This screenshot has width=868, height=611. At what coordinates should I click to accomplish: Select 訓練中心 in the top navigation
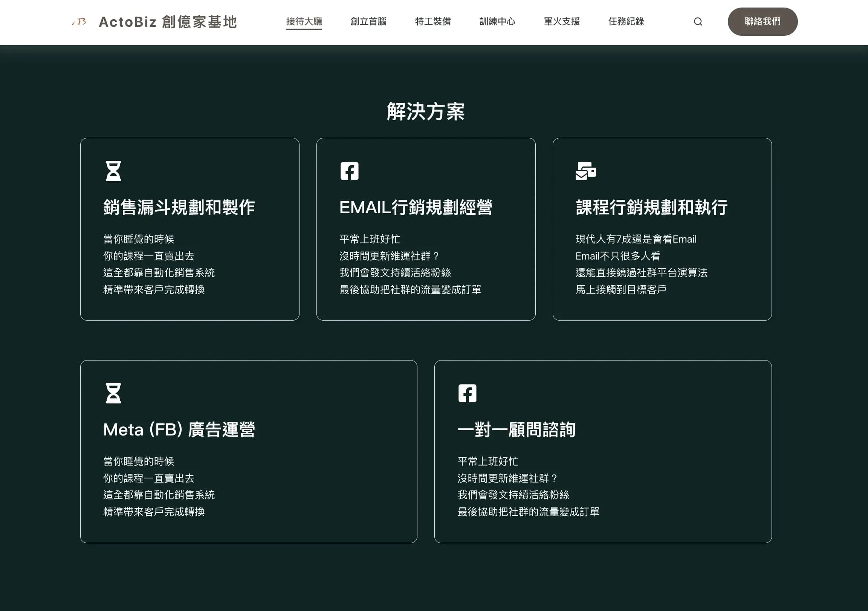click(497, 21)
